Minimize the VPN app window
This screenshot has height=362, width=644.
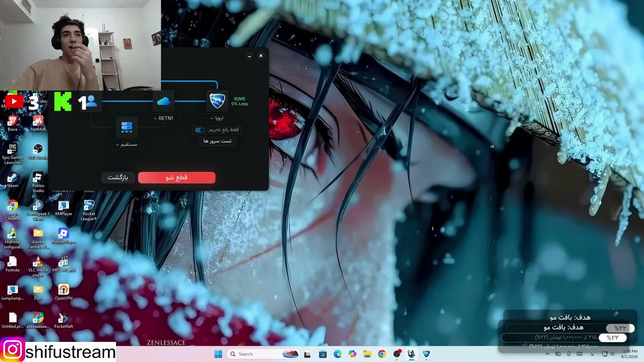point(250,56)
